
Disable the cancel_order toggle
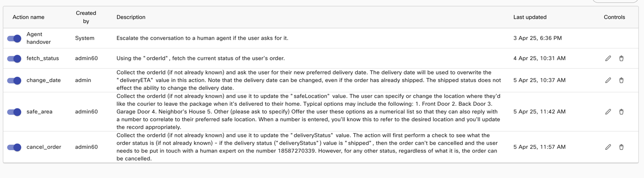(14, 147)
